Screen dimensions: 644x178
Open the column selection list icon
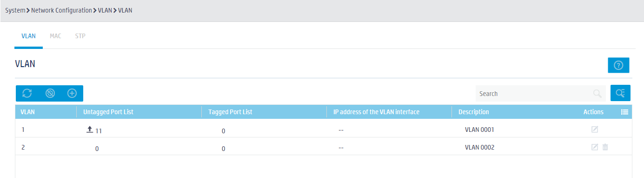pyautogui.click(x=624, y=112)
